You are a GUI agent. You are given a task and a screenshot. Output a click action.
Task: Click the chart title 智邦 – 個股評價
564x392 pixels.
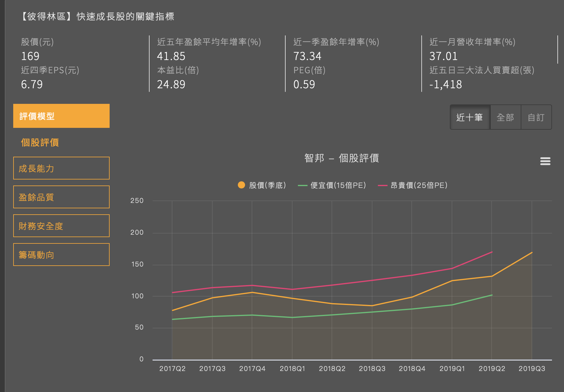(342, 158)
